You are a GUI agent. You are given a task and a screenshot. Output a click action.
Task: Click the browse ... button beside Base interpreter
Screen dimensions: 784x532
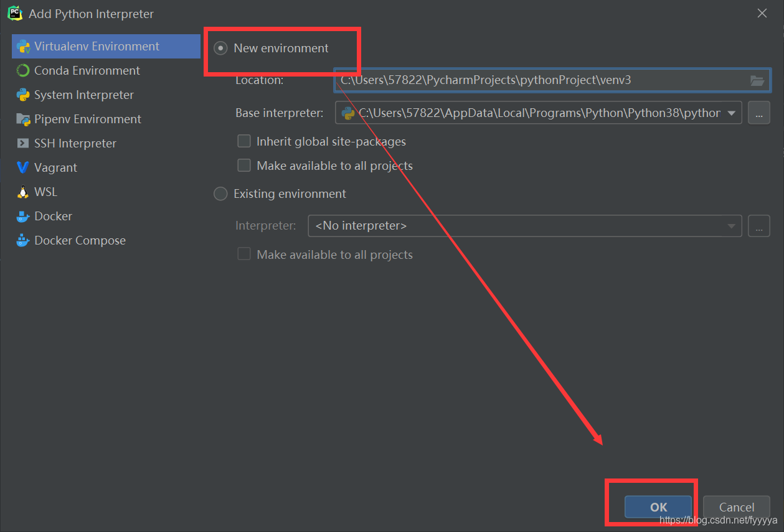[759, 113]
